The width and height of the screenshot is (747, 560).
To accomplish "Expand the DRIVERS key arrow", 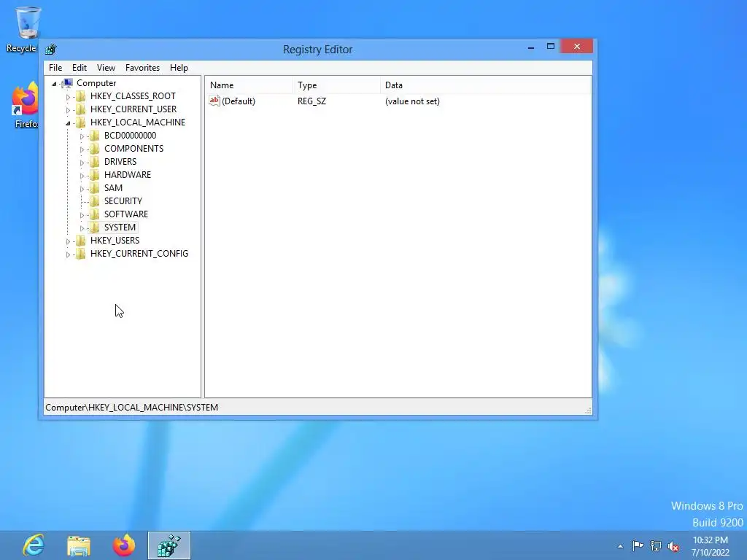I will coord(82,163).
